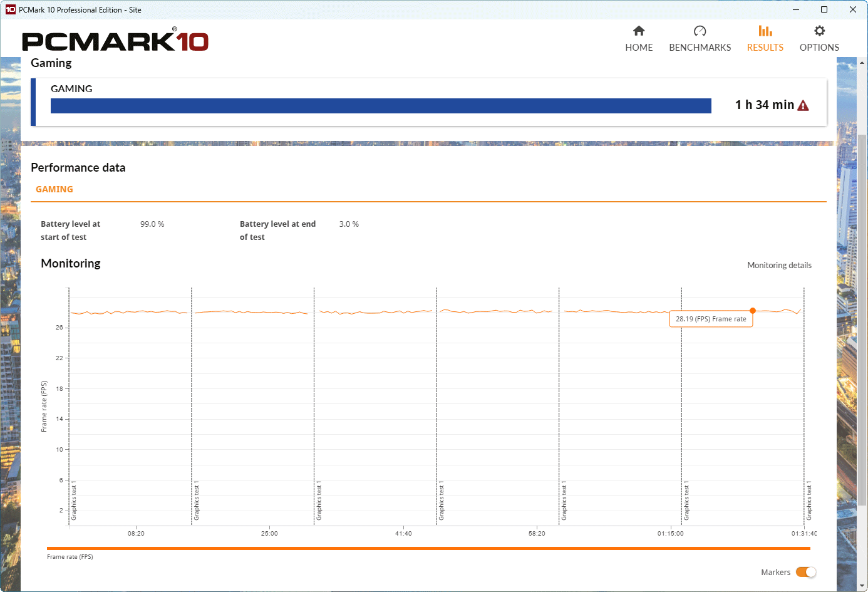Click the 26 tick on the FPS axis
Viewport: 868px width, 592px height.
tap(59, 328)
